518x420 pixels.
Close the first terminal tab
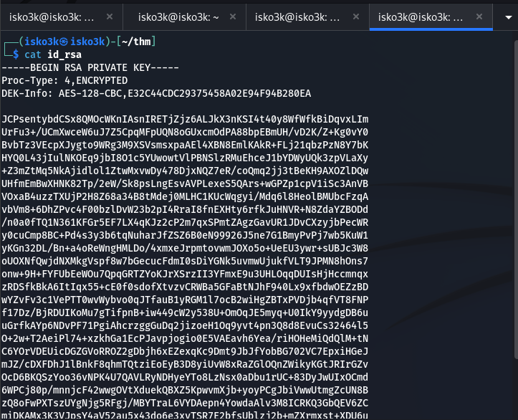click(x=108, y=16)
